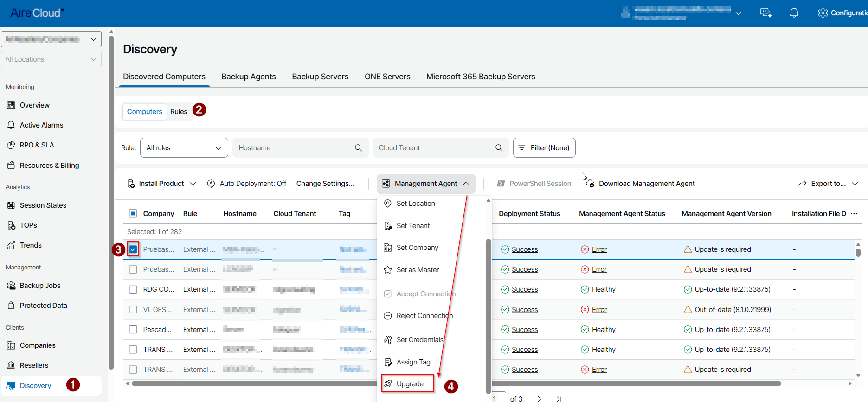The image size is (868, 402).
Task: Jump to the last page arrow
Action: point(559,399)
